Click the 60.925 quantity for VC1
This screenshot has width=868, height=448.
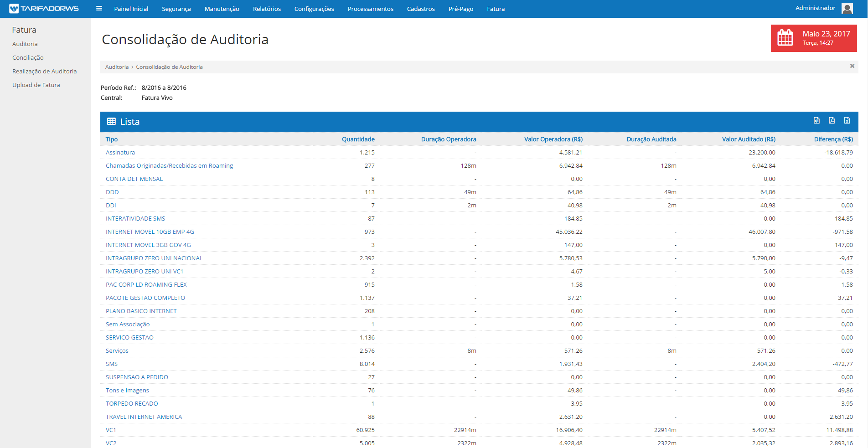[x=366, y=430]
